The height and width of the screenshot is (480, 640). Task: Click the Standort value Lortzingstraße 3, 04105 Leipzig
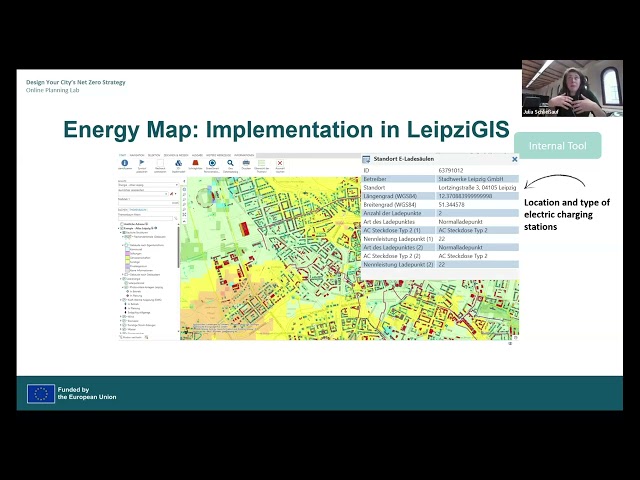477,187
